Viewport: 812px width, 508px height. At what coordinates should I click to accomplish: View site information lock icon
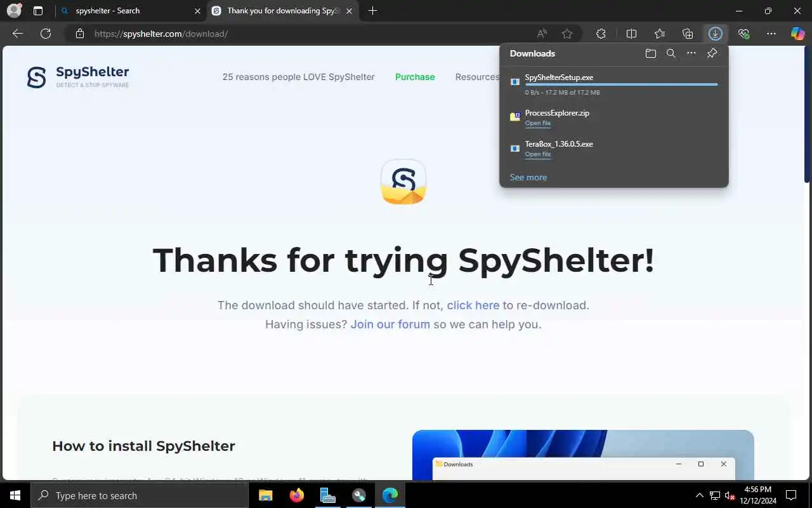pyautogui.click(x=80, y=34)
